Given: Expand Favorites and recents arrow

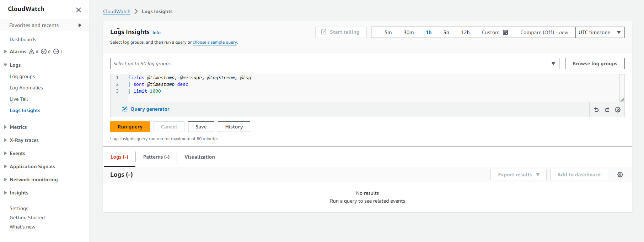Looking at the screenshot, I should tap(80, 25).
